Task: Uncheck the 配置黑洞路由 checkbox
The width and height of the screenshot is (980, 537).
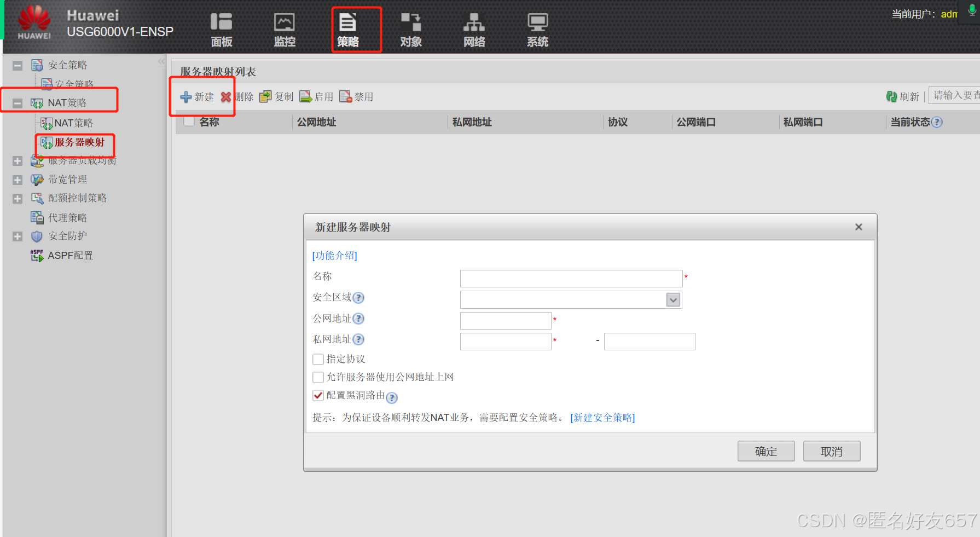Action: 318,395
